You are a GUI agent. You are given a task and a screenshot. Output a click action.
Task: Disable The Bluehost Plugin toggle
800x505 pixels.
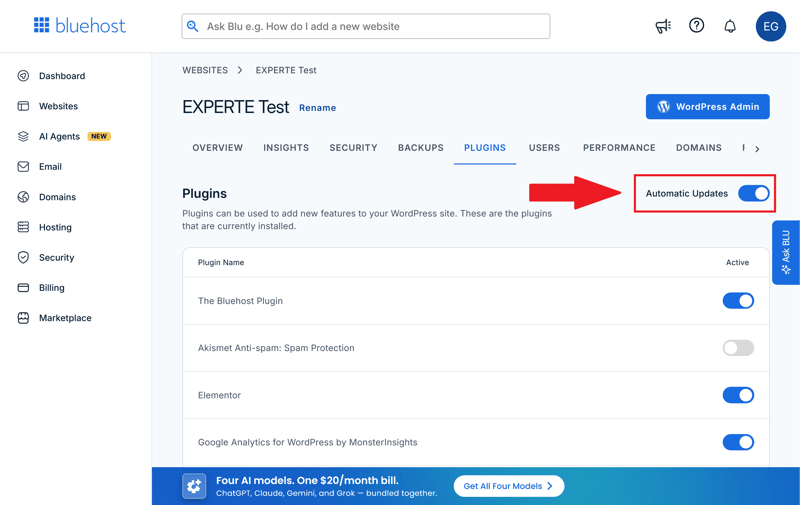click(738, 300)
